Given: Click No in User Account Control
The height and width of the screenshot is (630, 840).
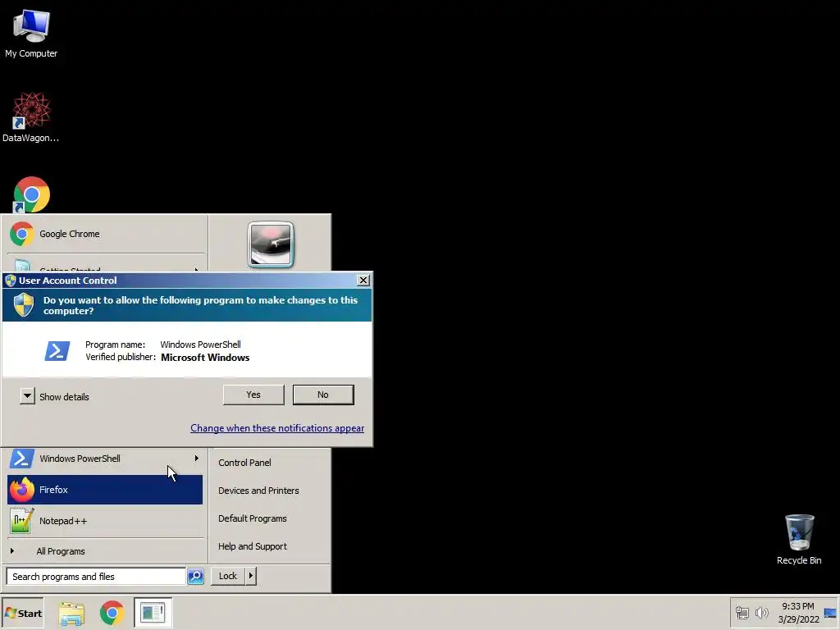Looking at the screenshot, I should pyautogui.click(x=323, y=395).
